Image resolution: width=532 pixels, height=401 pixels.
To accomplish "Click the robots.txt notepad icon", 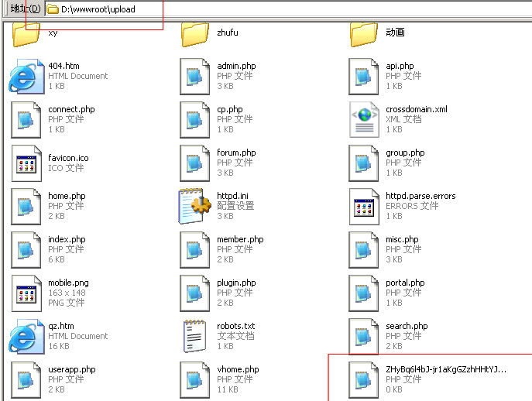I will point(194,336).
